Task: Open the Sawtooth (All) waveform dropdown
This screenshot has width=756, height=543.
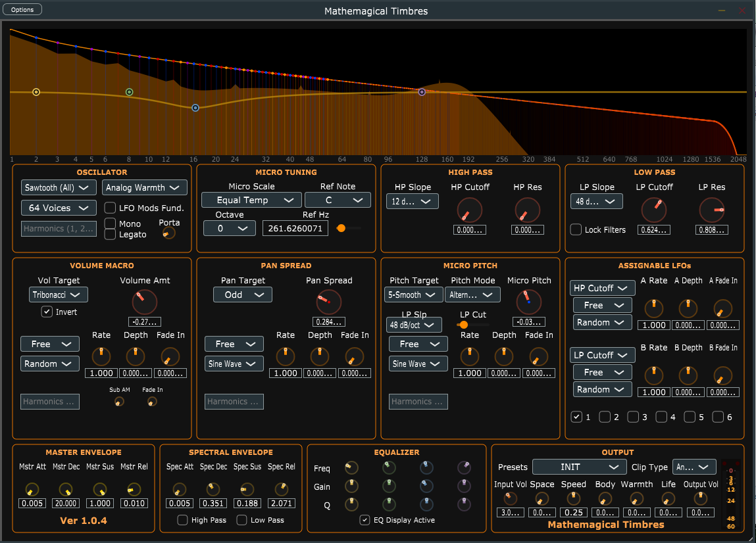Action: pyautogui.click(x=55, y=187)
